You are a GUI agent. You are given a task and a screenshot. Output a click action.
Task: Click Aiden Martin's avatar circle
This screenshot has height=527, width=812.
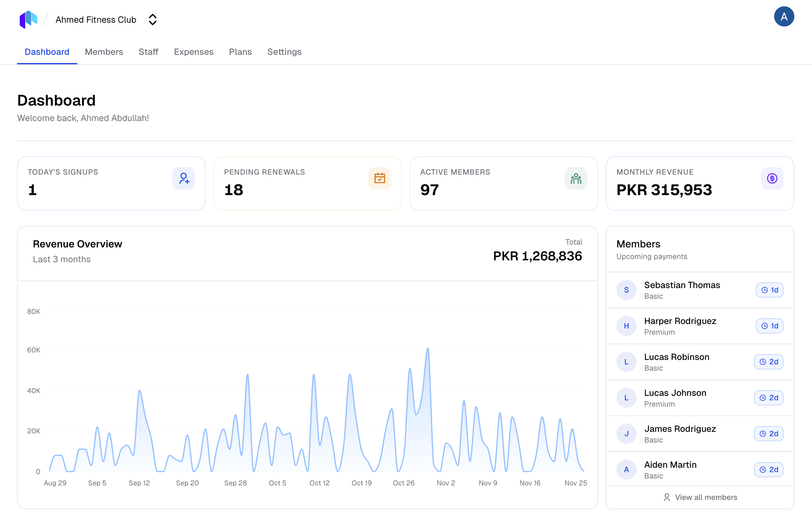click(x=627, y=469)
